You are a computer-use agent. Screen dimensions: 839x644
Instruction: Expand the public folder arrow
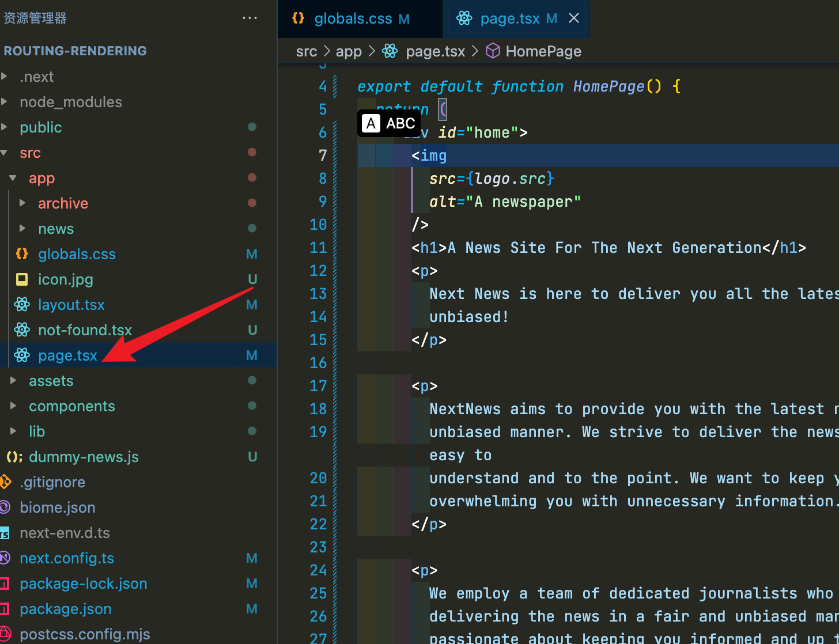[5, 127]
